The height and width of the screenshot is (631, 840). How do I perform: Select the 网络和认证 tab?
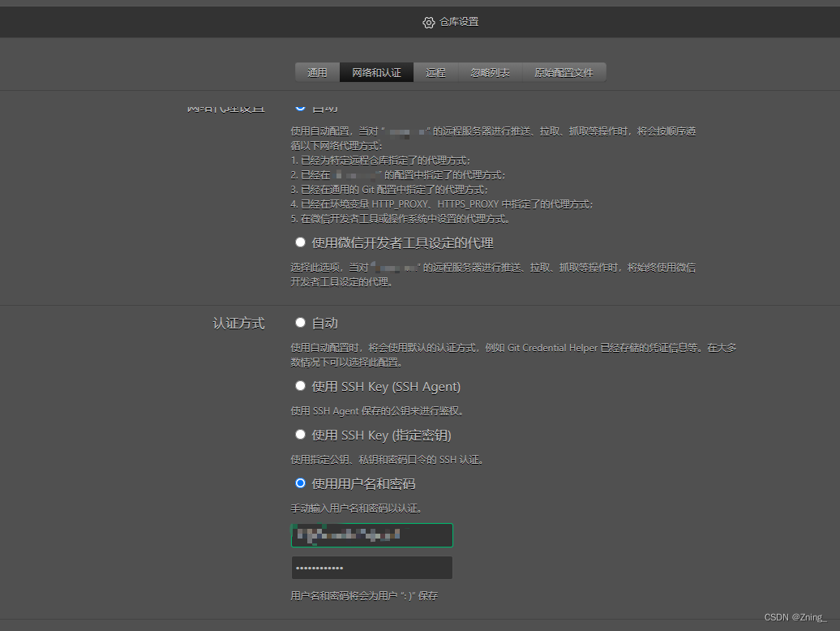(x=376, y=72)
